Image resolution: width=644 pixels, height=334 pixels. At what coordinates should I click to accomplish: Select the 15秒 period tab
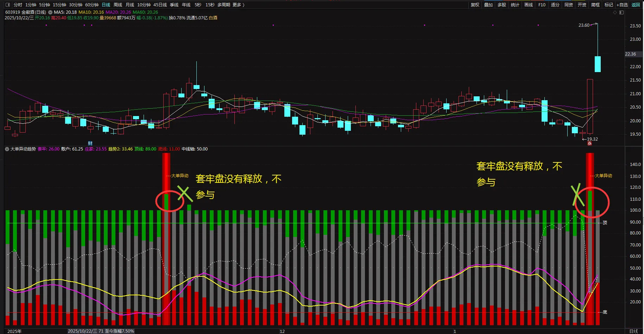tap(210, 5)
